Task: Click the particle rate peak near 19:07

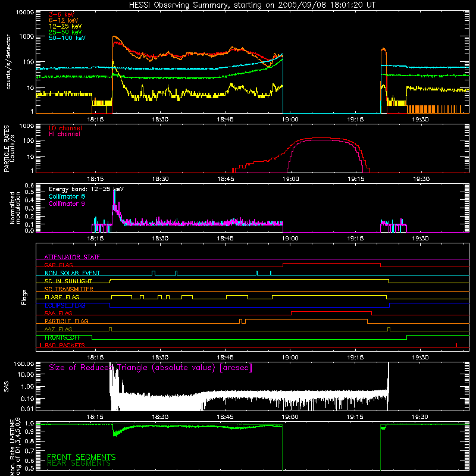Action: [322, 138]
